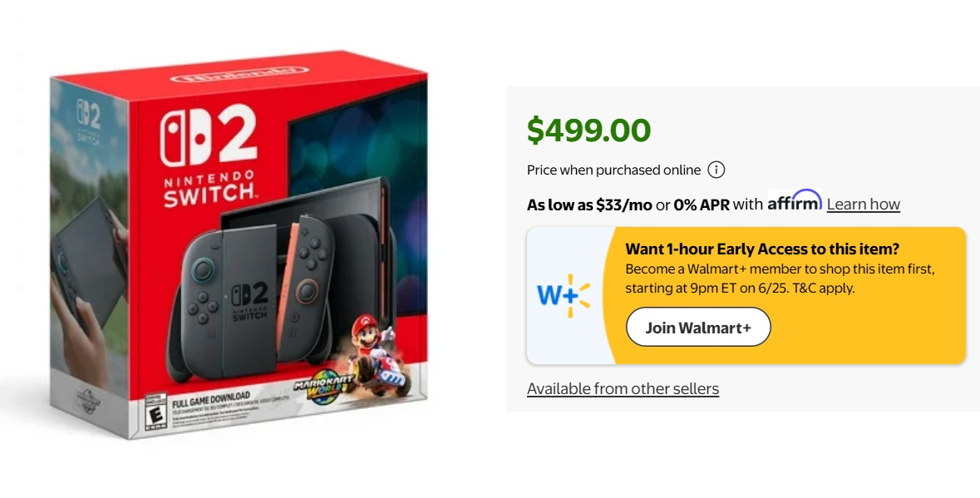
Task: Click the $499.00 price text
Action: (588, 130)
